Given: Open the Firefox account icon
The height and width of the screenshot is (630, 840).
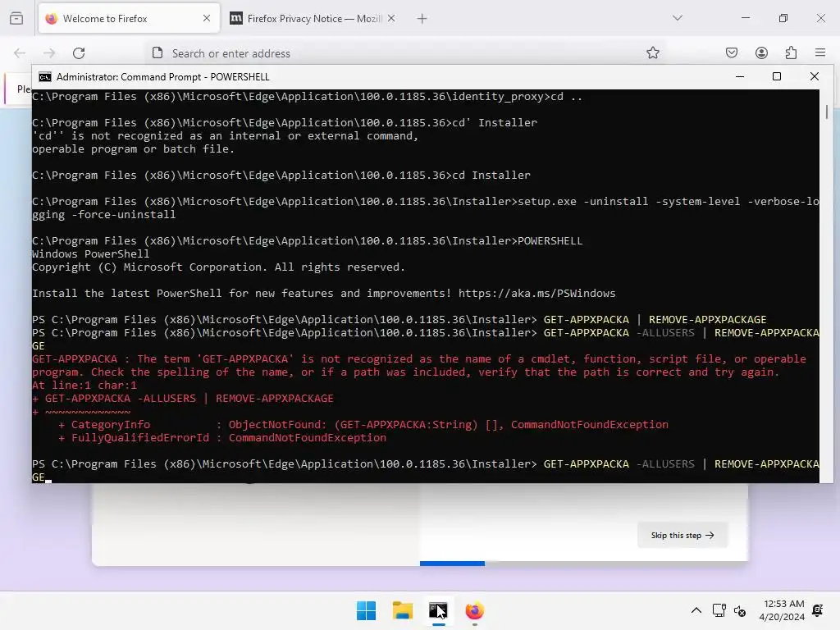Looking at the screenshot, I should (761, 53).
